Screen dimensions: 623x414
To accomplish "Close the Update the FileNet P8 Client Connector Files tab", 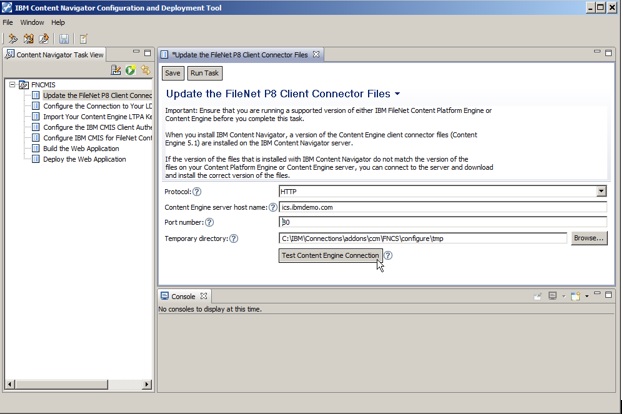I will point(316,54).
